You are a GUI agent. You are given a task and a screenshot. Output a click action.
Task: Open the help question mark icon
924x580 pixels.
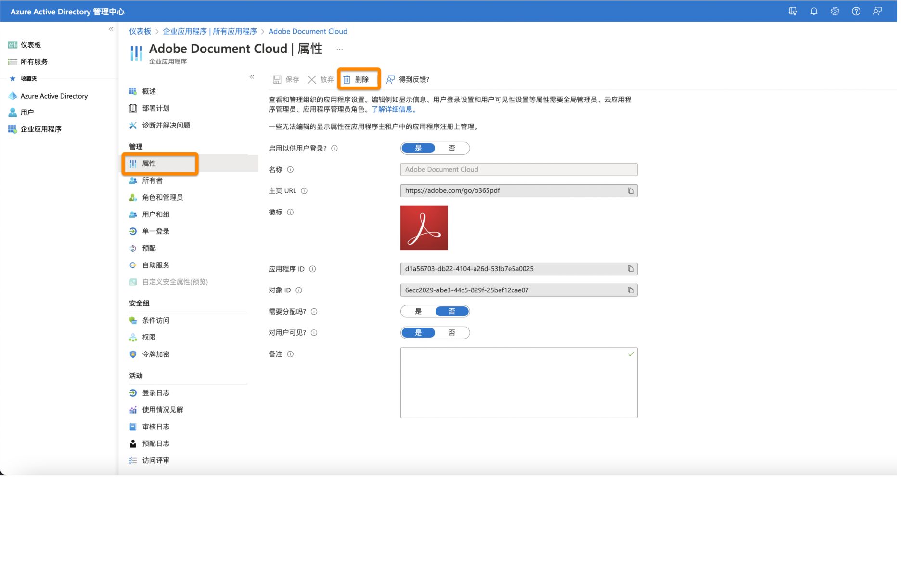pos(856,11)
